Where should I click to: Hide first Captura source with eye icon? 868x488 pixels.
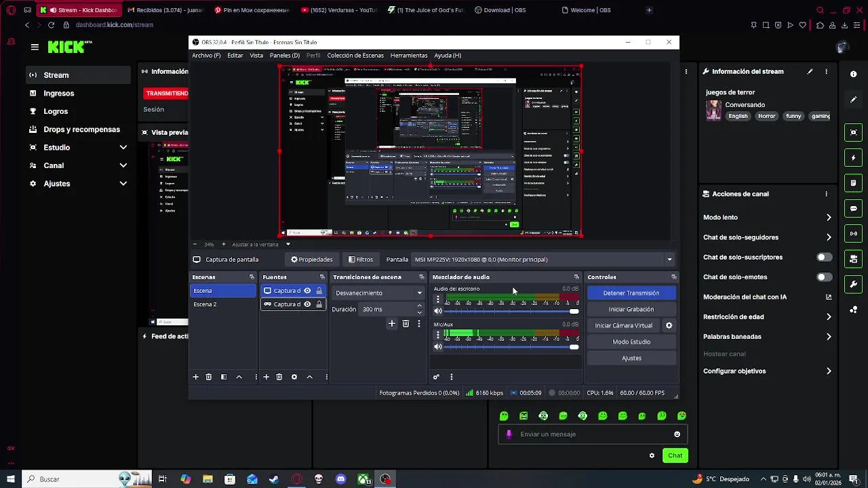click(307, 291)
